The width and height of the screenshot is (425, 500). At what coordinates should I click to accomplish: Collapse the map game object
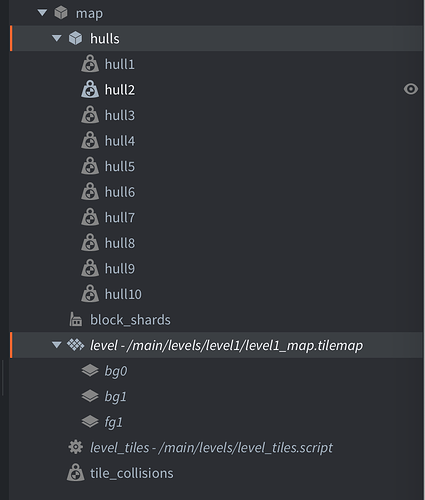(x=42, y=13)
